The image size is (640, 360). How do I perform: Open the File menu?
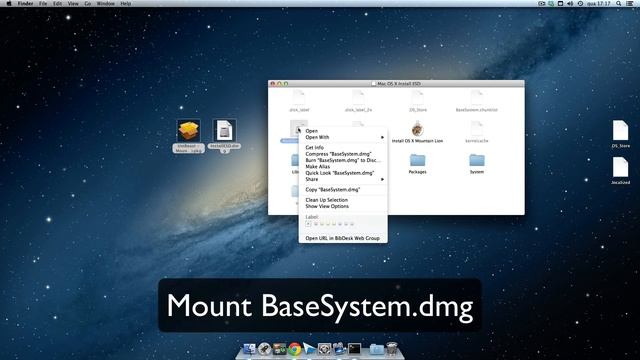(x=43, y=3)
